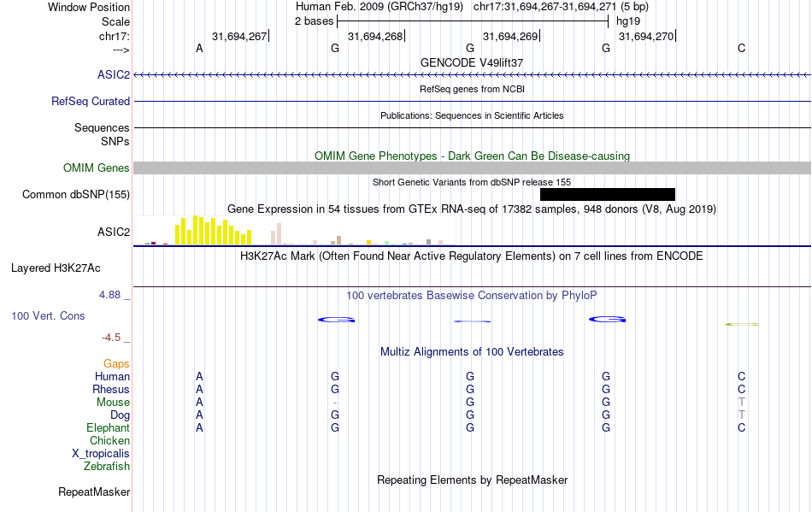The width and height of the screenshot is (812, 512).
Task: Click the Window Position label
Action: point(89,7)
